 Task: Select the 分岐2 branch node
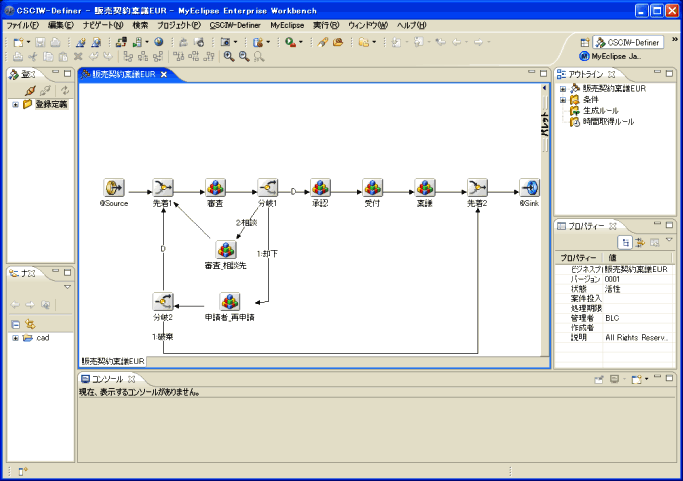click(x=164, y=301)
